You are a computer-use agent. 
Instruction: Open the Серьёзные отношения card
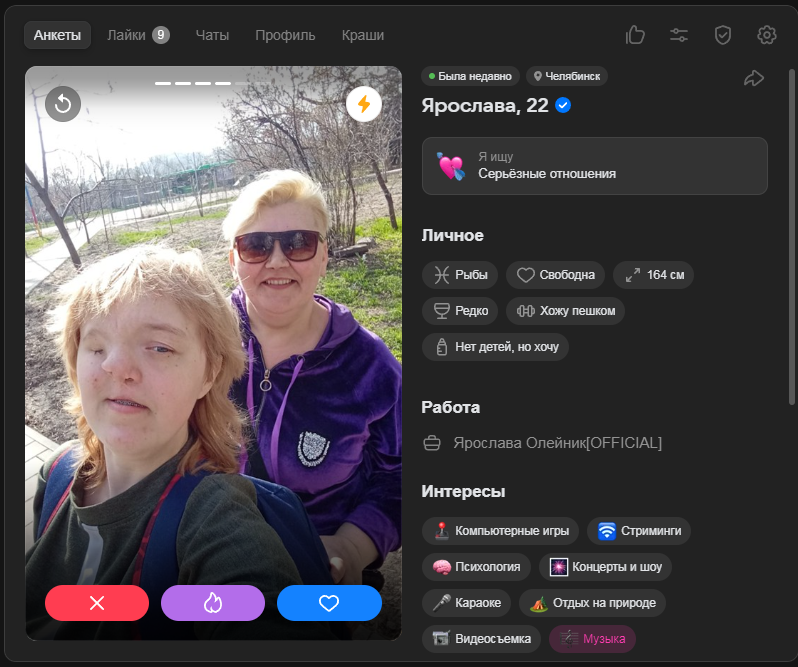point(594,166)
